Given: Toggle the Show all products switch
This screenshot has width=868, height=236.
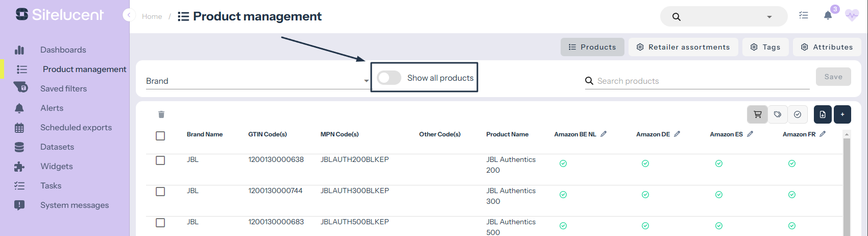Looking at the screenshot, I should coord(389,78).
